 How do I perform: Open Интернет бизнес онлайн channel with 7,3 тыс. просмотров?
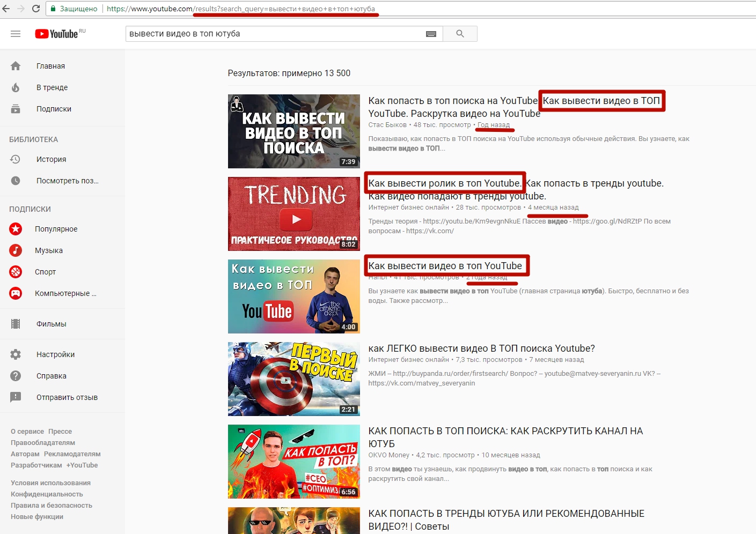tap(409, 360)
